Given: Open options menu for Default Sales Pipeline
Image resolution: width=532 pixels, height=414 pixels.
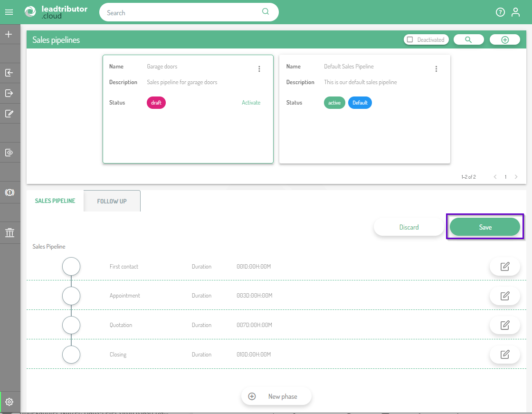Looking at the screenshot, I should (x=436, y=69).
